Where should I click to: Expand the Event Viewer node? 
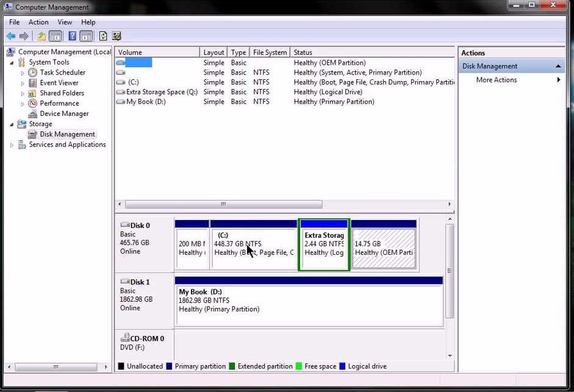pyautogui.click(x=23, y=83)
